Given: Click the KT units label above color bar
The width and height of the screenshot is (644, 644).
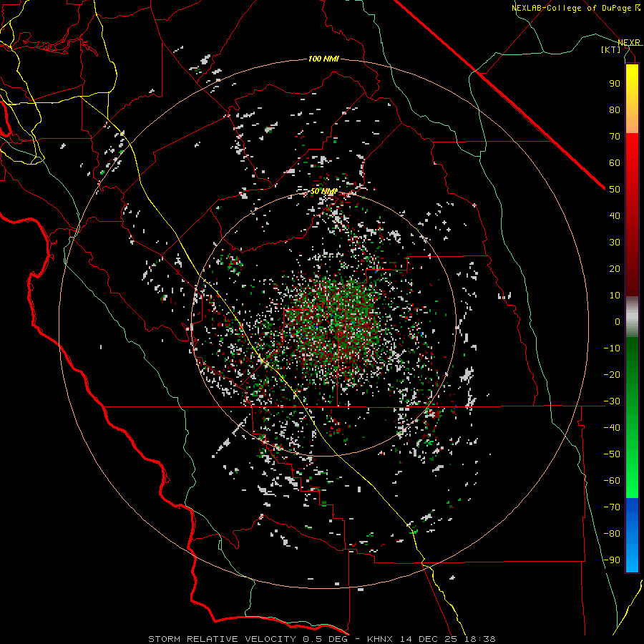Looking at the screenshot, I should click(x=611, y=49).
